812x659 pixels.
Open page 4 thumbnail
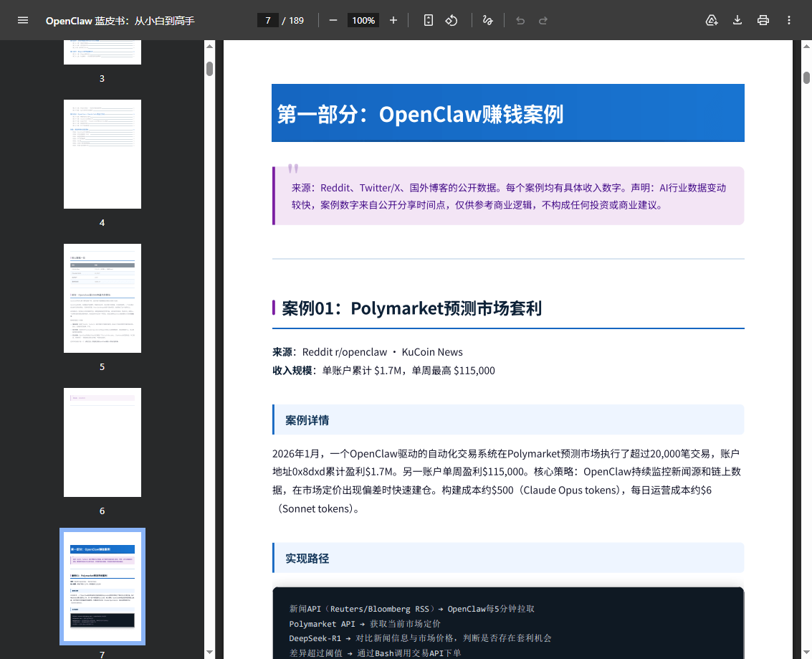click(x=102, y=154)
